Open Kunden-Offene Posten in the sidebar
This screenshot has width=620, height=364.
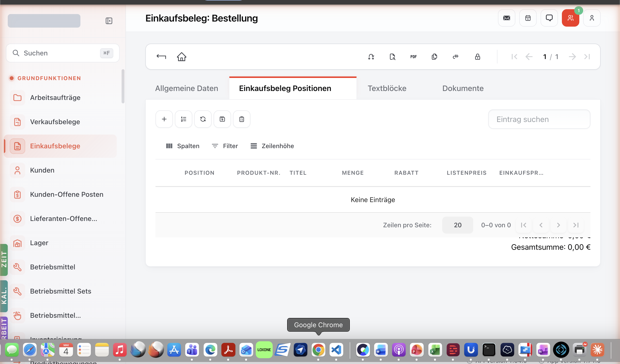[60, 194]
